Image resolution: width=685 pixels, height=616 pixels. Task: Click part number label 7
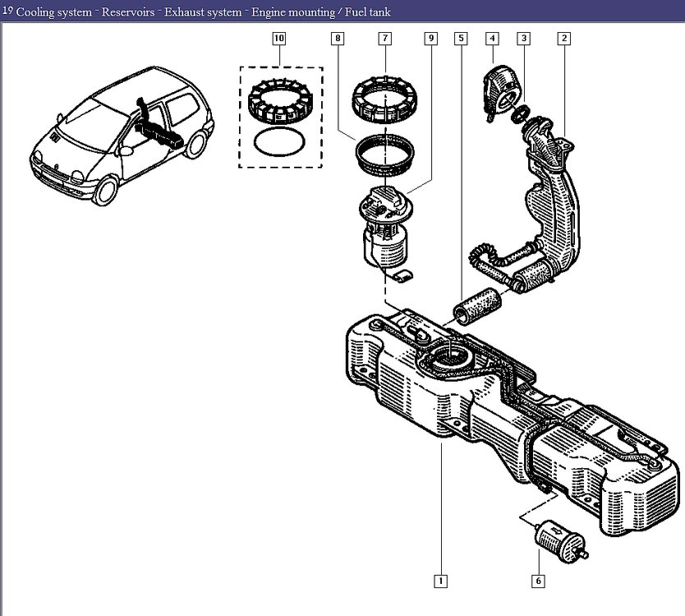click(x=385, y=39)
